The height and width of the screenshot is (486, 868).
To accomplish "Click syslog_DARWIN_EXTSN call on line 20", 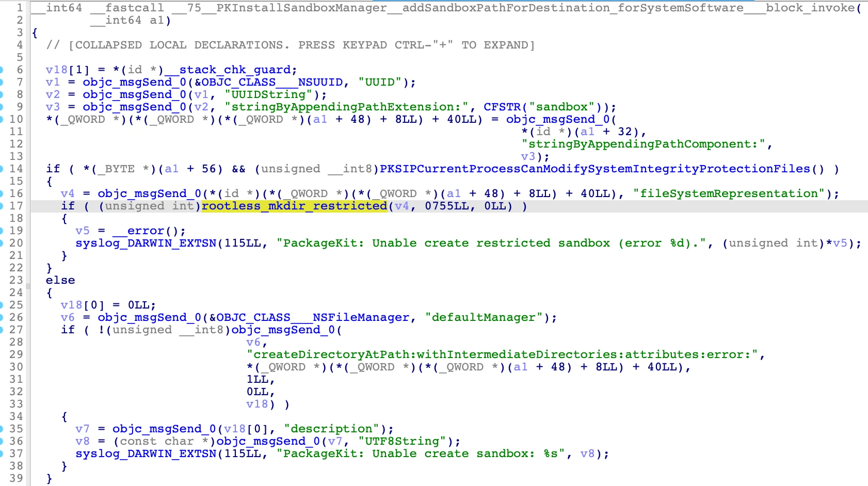I will [146, 243].
